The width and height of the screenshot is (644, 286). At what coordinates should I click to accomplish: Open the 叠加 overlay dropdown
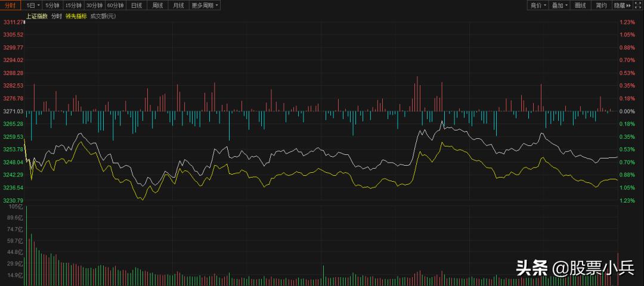tap(559, 5)
